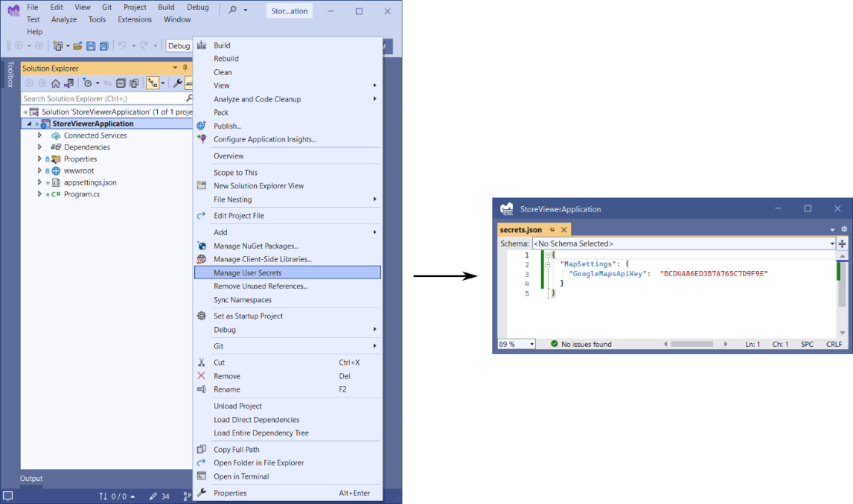Close the secrets.json tab
853x504 pixels.
[563, 230]
